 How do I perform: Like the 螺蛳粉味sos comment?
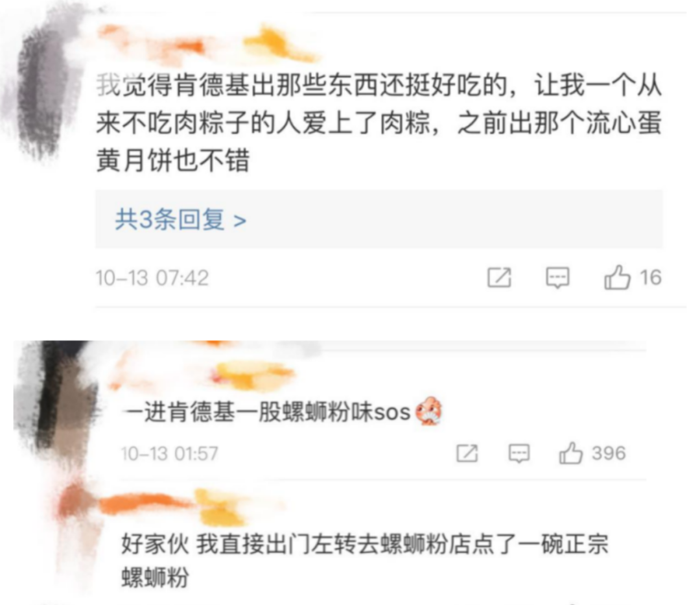point(570,453)
